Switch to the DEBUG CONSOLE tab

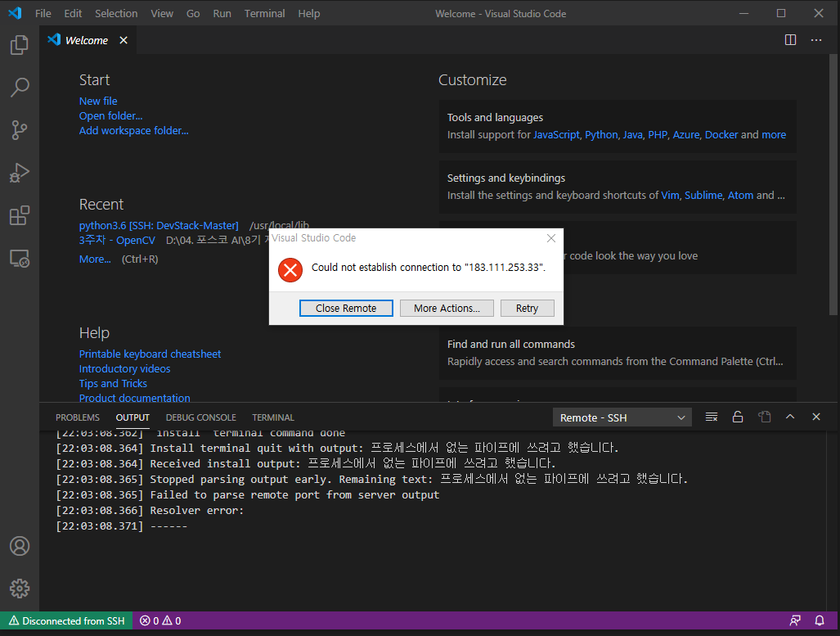[201, 417]
